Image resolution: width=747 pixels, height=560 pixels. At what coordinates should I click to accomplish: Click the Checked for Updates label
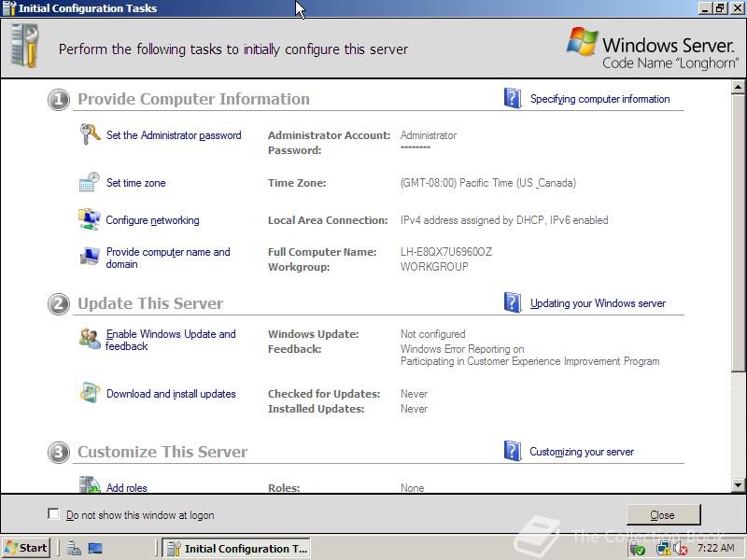click(324, 394)
